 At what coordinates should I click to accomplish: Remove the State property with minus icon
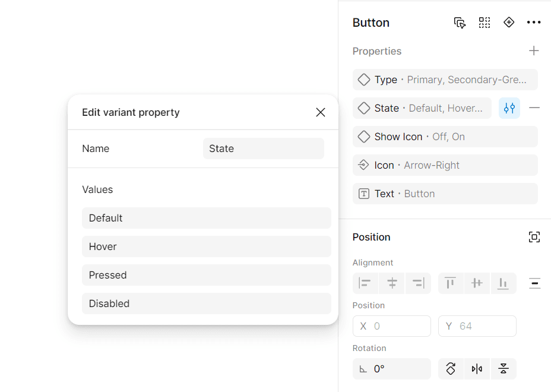[534, 108]
